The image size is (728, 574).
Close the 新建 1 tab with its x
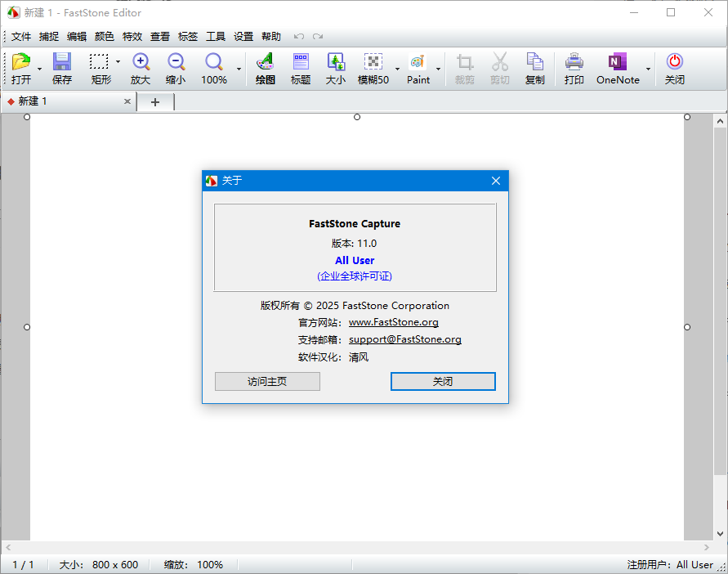pos(127,101)
